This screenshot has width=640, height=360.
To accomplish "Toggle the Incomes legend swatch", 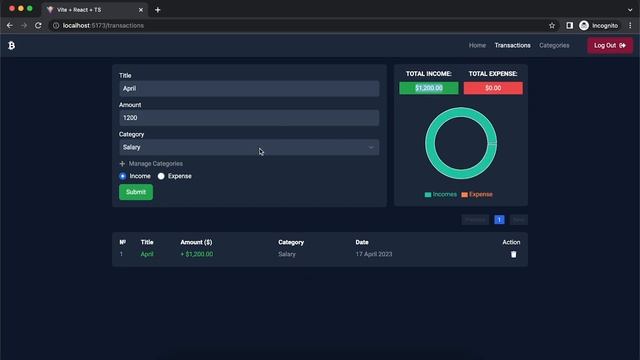I will 428,195.
